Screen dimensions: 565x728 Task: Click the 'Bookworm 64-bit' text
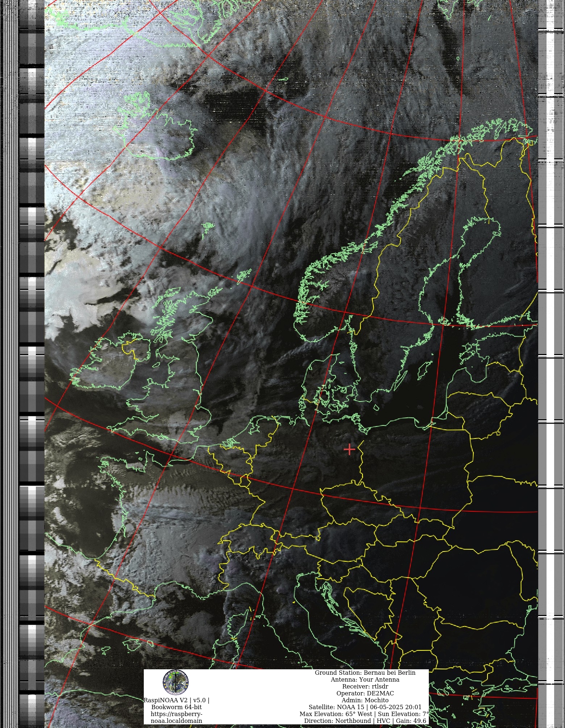pyautogui.click(x=176, y=707)
